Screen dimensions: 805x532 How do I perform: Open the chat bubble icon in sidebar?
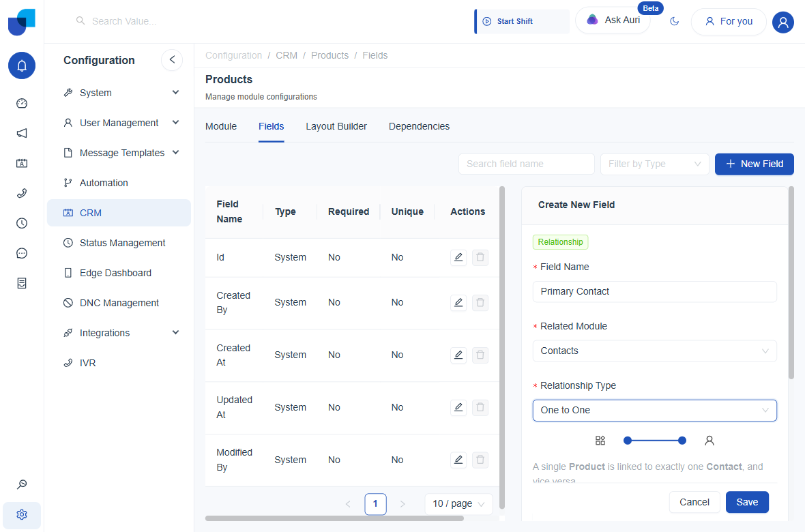(22, 253)
